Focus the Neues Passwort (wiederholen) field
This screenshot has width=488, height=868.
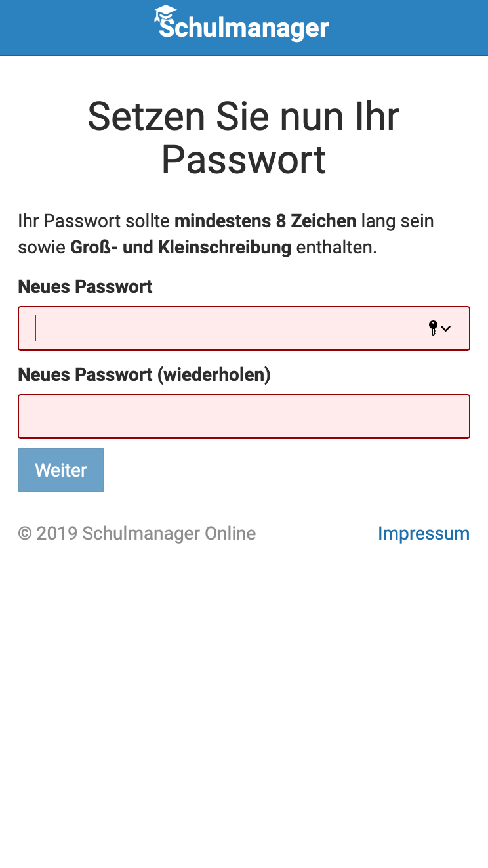click(244, 416)
